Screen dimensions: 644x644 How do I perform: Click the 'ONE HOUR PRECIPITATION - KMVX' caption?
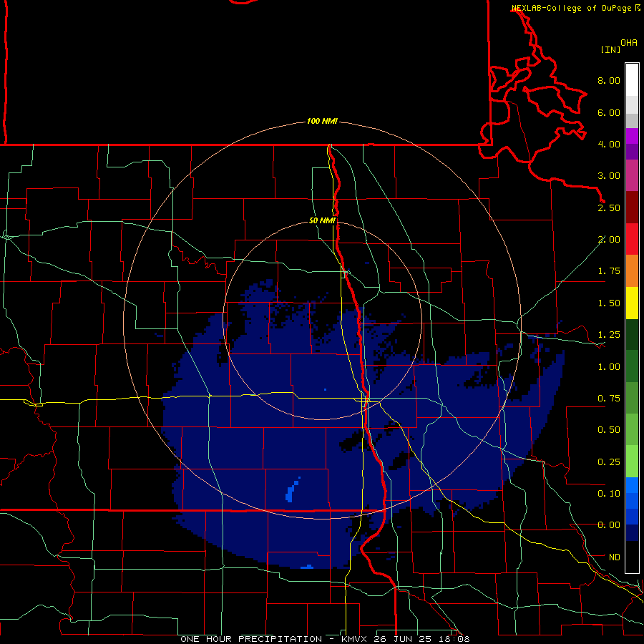pyautogui.click(x=275, y=639)
